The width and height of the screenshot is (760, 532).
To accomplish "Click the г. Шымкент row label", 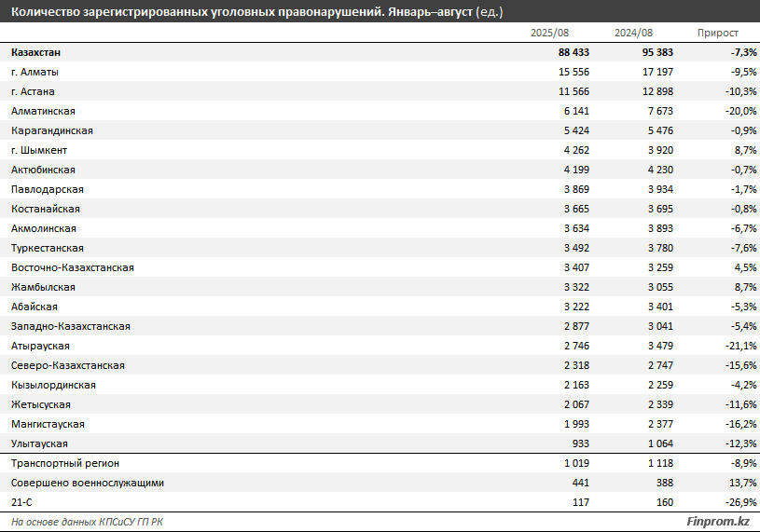I will coord(39,150).
